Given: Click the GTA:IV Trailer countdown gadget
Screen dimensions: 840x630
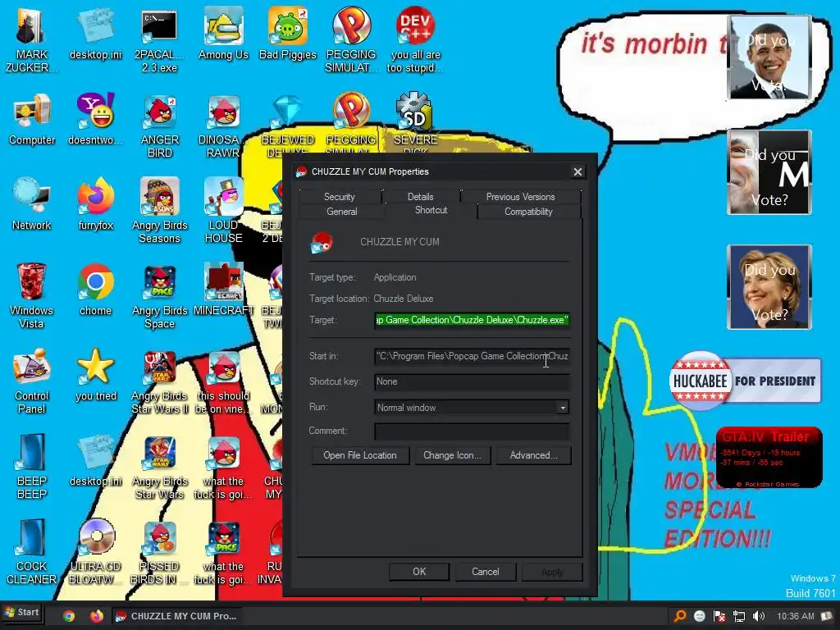Looking at the screenshot, I should pos(769,457).
